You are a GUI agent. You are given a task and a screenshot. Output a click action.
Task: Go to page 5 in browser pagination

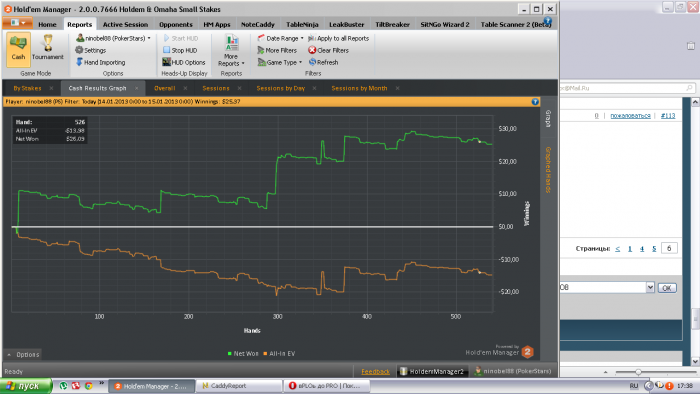[x=654, y=249]
